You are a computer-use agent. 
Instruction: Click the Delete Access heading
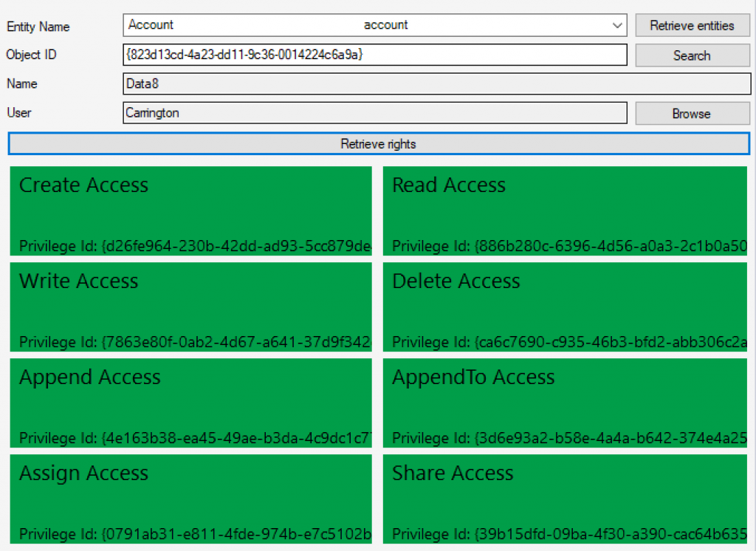pos(456,281)
